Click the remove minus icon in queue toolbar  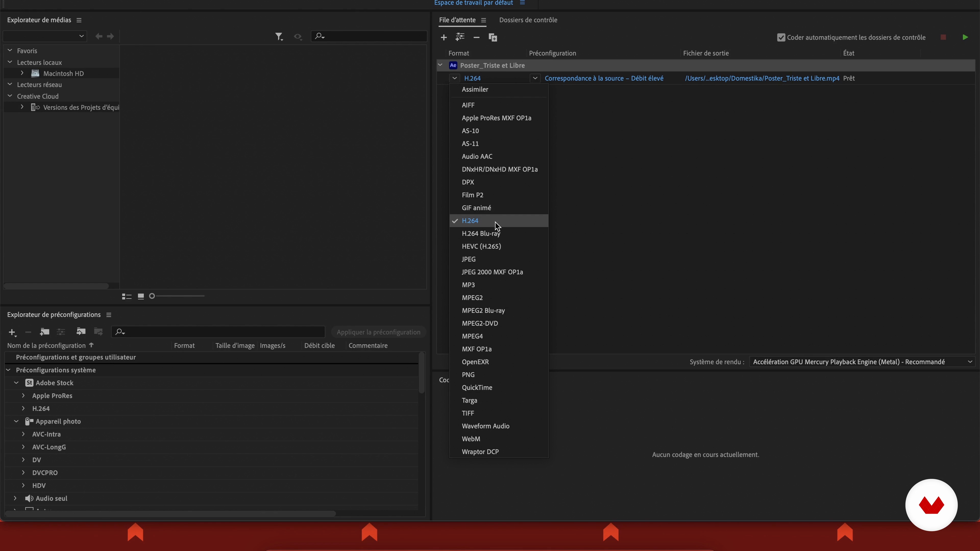[x=476, y=37]
